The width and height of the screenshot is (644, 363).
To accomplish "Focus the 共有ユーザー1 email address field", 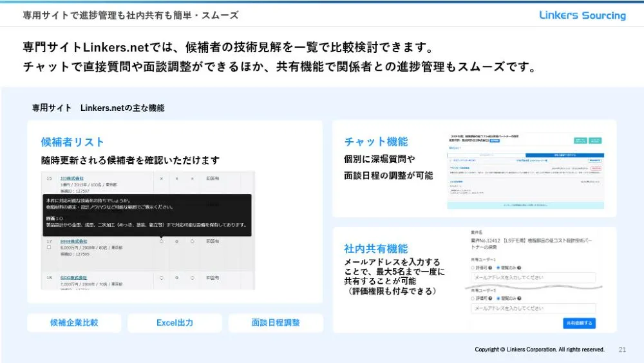I will 533,277.
